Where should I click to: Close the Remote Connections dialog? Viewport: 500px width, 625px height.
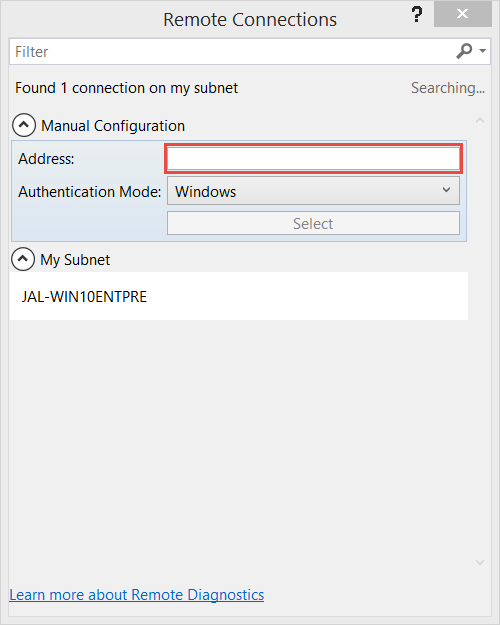click(x=463, y=14)
